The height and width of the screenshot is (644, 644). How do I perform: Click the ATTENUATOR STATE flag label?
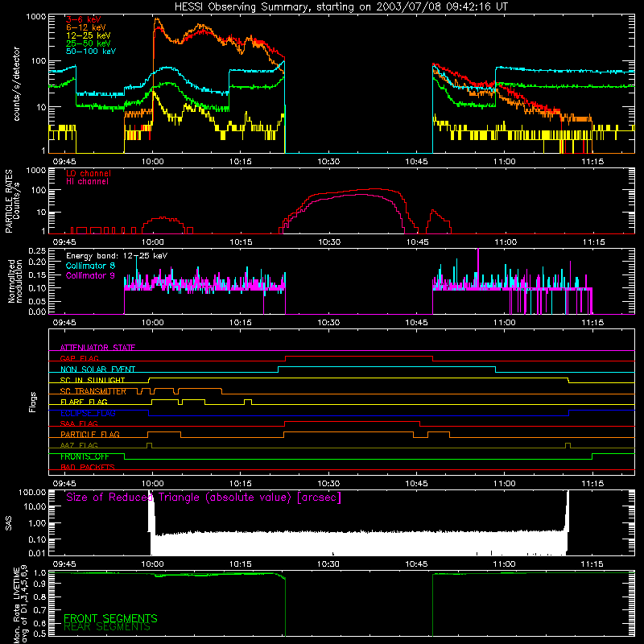97,348
